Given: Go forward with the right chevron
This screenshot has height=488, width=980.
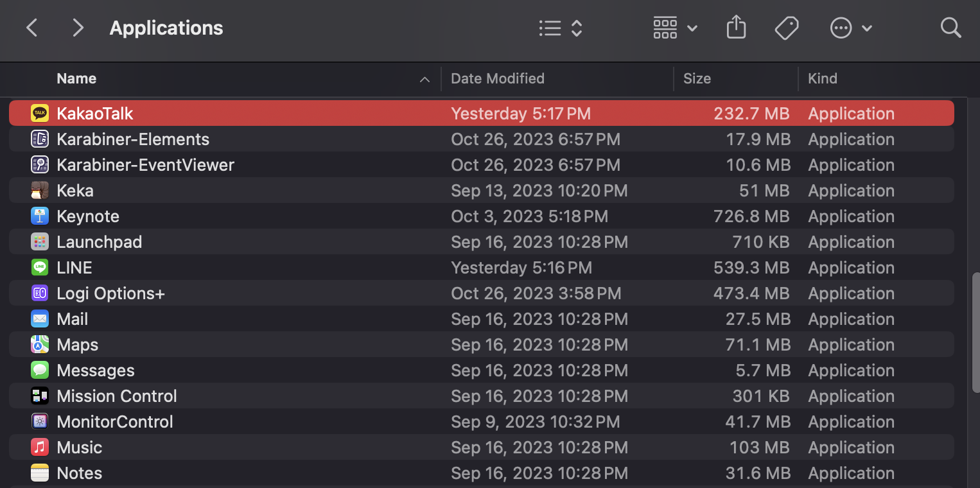Looking at the screenshot, I should (x=78, y=28).
